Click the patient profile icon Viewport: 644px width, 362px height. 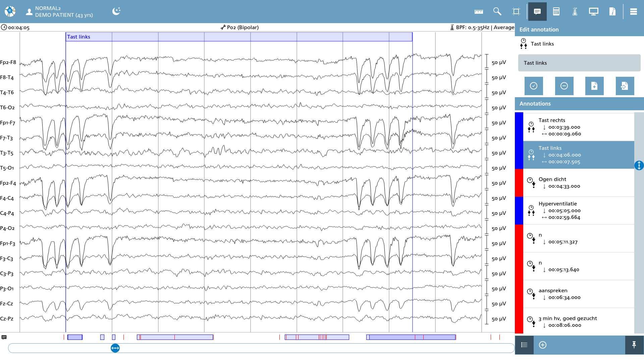point(29,12)
